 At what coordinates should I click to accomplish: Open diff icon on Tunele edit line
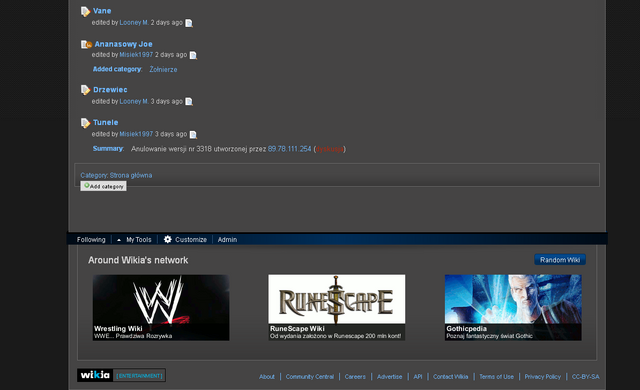(x=193, y=134)
